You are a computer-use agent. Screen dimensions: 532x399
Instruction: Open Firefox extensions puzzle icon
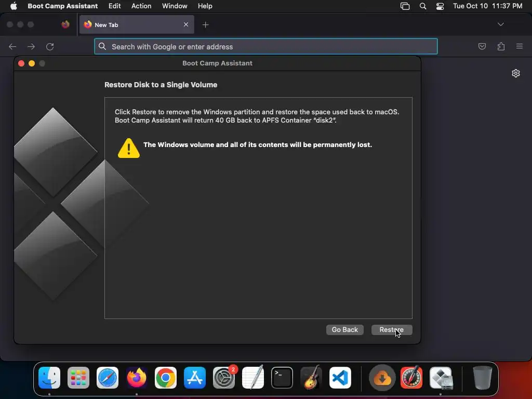pyautogui.click(x=501, y=46)
